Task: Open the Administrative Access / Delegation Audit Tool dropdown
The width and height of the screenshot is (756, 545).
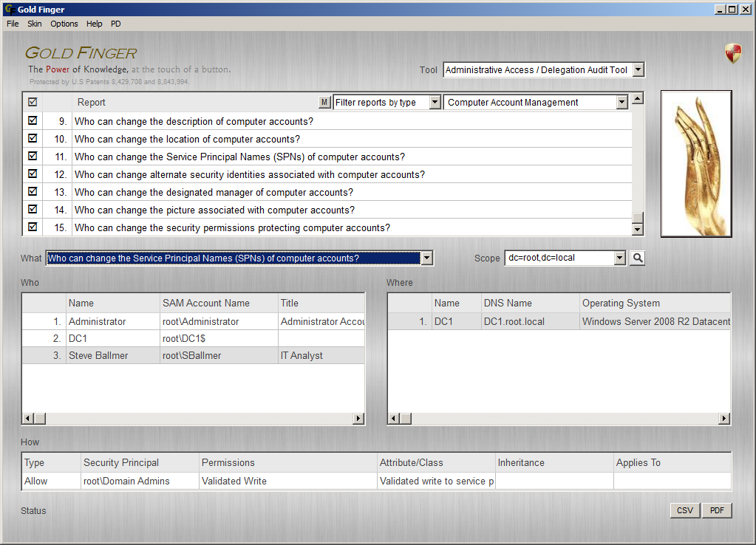Action: pyautogui.click(x=638, y=69)
